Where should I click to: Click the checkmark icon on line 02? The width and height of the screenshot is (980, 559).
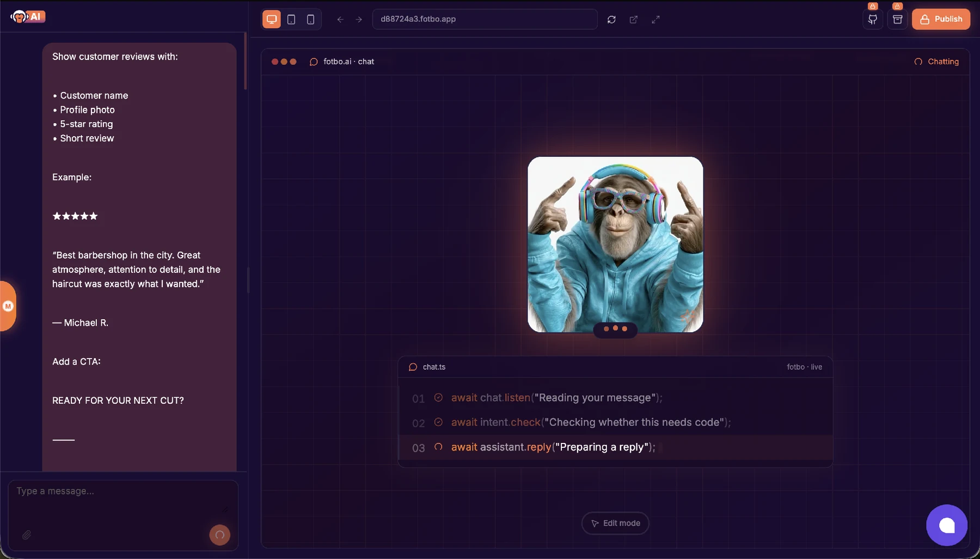click(438, 422)
